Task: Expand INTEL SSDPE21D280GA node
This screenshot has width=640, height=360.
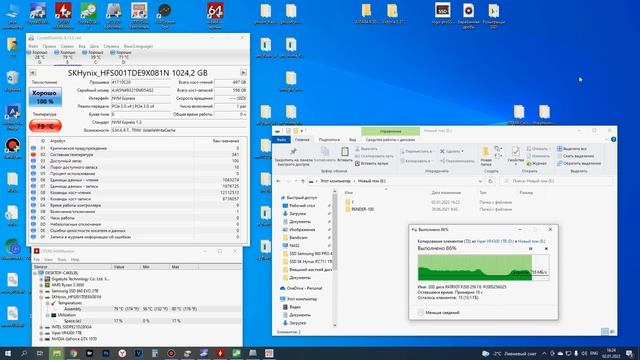Action: (41, 327)
